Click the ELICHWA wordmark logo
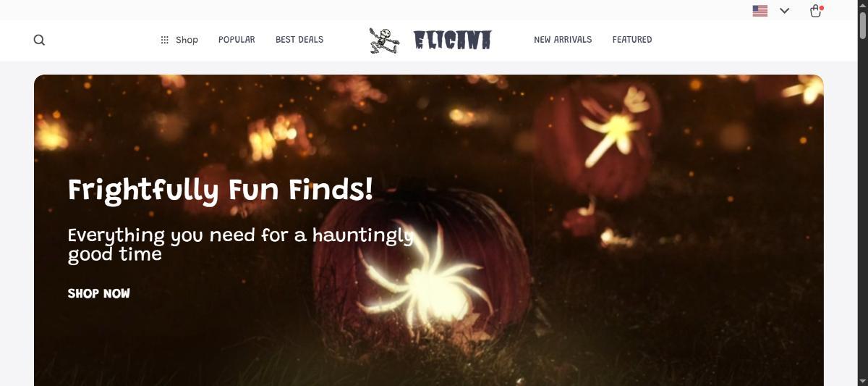Image resolution: width=868 pixels, height=386 pixels. [x=453, y=40]
